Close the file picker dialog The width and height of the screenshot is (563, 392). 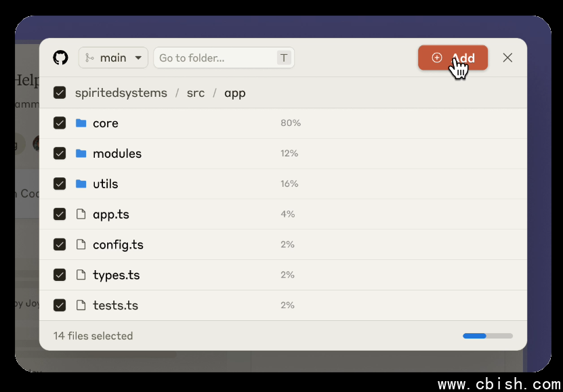pos(507,58)
